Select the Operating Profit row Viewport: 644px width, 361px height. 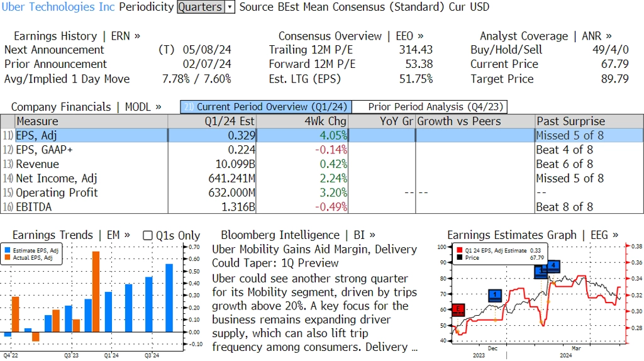coord(322,192)
